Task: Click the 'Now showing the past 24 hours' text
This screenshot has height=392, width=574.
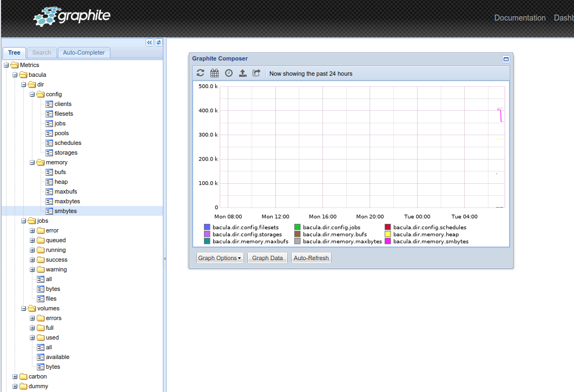Action: pos(311,74)
